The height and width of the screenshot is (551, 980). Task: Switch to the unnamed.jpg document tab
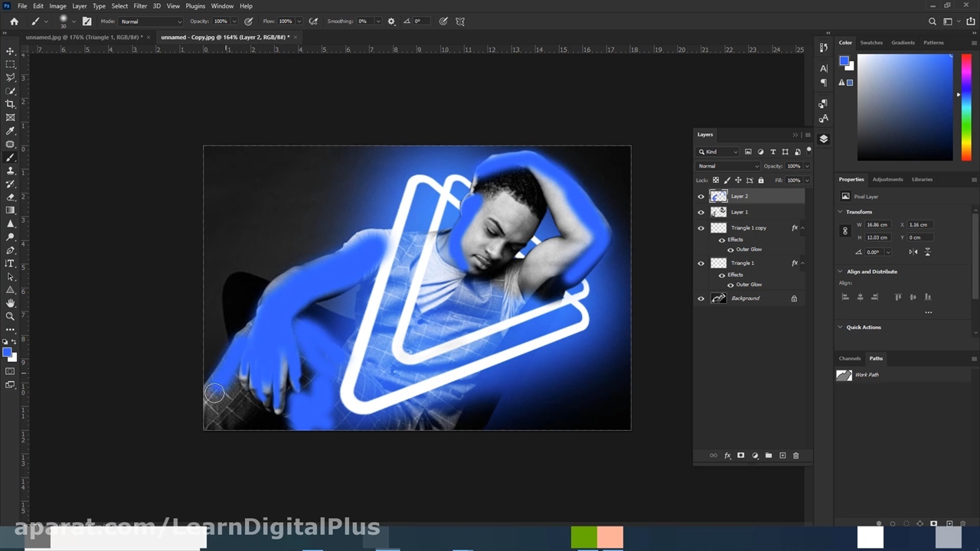(83, 37)
